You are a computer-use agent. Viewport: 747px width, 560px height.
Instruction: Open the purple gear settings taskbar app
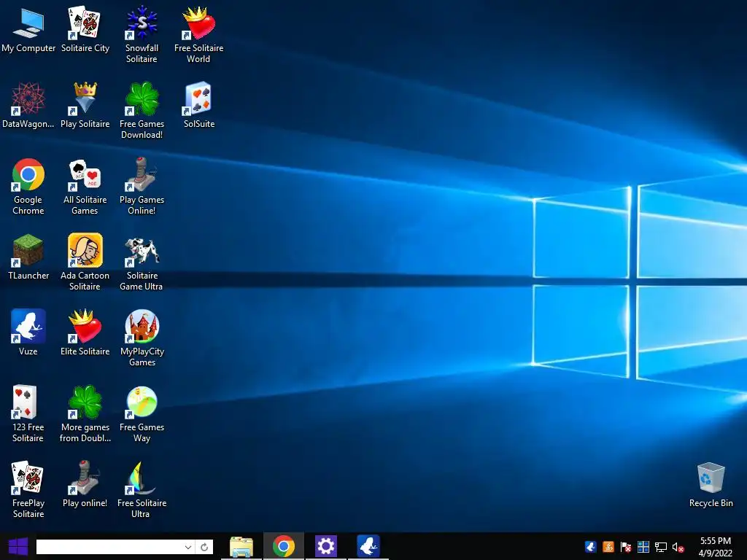[x=326, y=546]
